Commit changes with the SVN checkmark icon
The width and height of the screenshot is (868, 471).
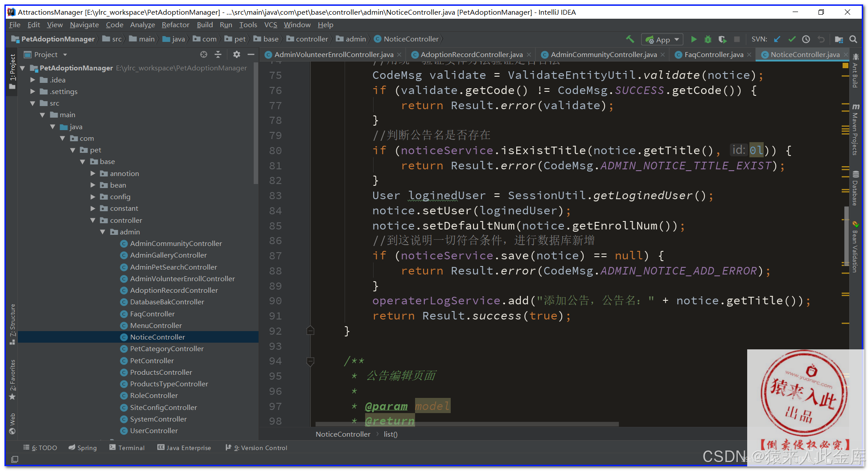(792, 39)
